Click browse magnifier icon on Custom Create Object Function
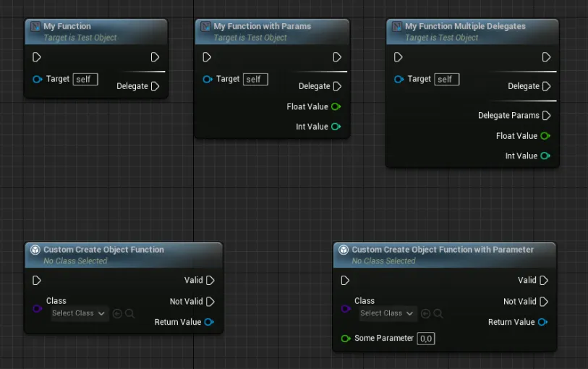 129,313
